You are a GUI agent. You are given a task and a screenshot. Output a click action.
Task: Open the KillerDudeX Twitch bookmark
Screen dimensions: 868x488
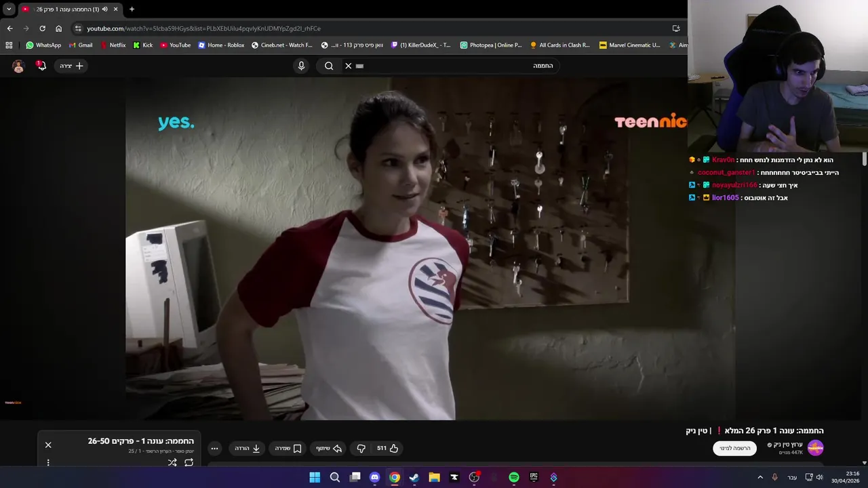pos(421,45)
